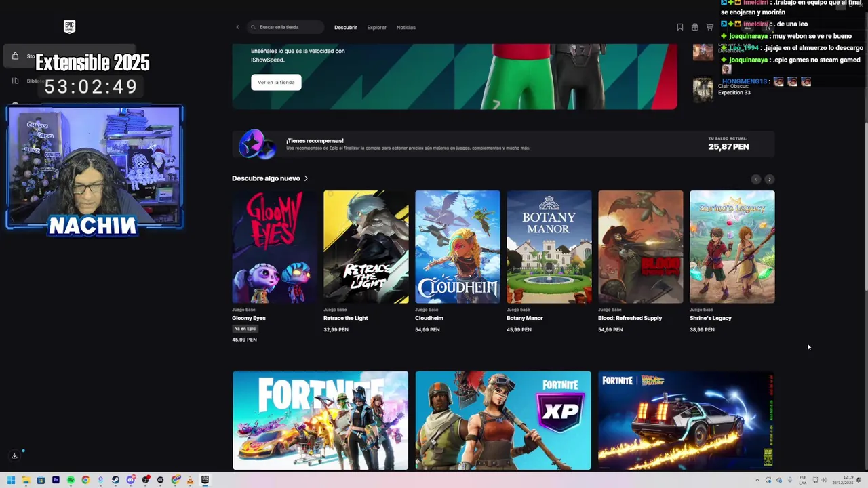Click the Blood: Refreshed Supply title text
Screen dimensions: 868x488
630,318
